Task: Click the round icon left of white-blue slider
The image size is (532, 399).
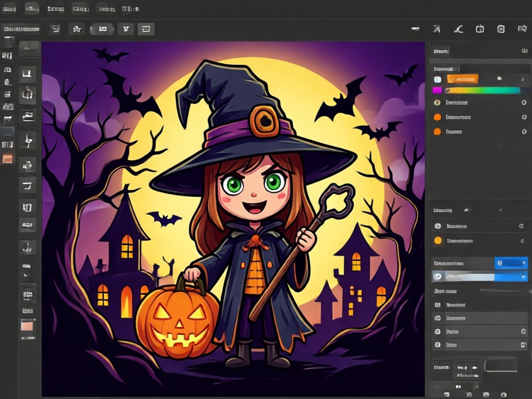Action: click(437, 276)
